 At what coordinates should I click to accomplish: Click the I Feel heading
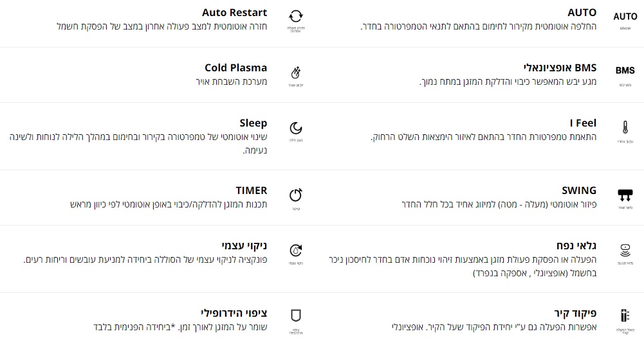coord(583,123)
